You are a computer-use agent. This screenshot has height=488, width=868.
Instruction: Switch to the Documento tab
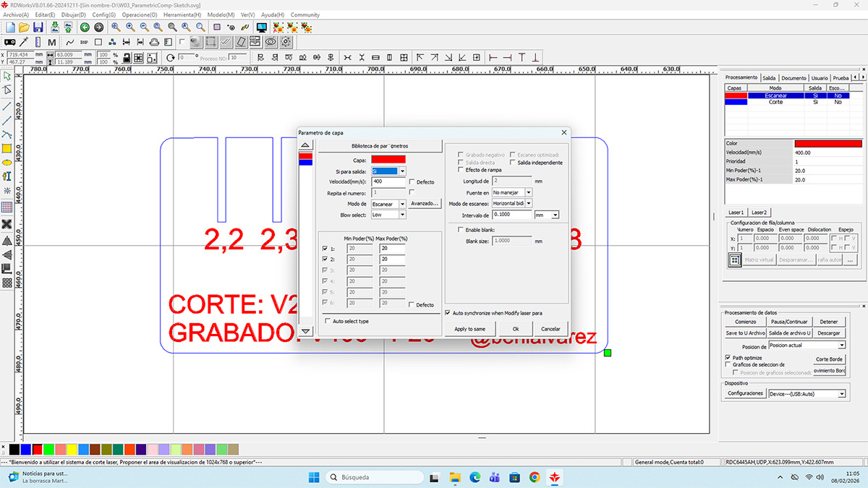click(793, 77)
